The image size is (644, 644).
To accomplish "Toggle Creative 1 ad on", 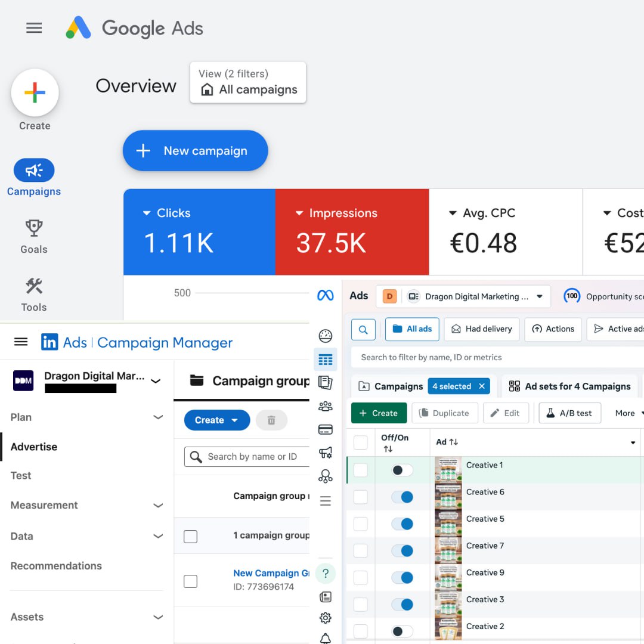I will 402,470.
